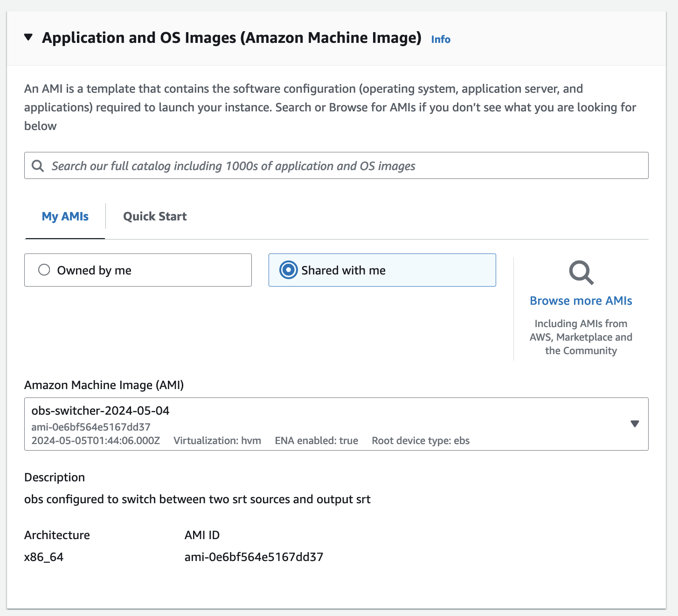Click the Including AMIs from AWS caption
678x616 pixels.
tap(581, 337)
